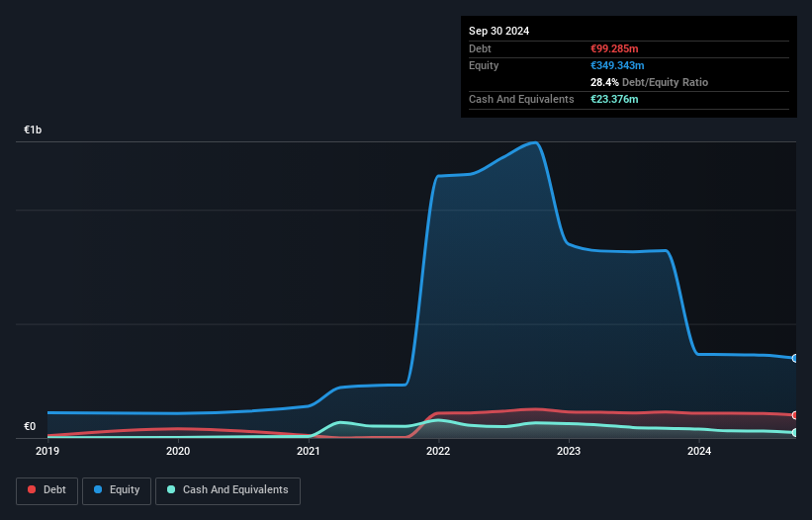Click the €1b y-axis label
Screen dimensions: 812x520
[33, 130]
